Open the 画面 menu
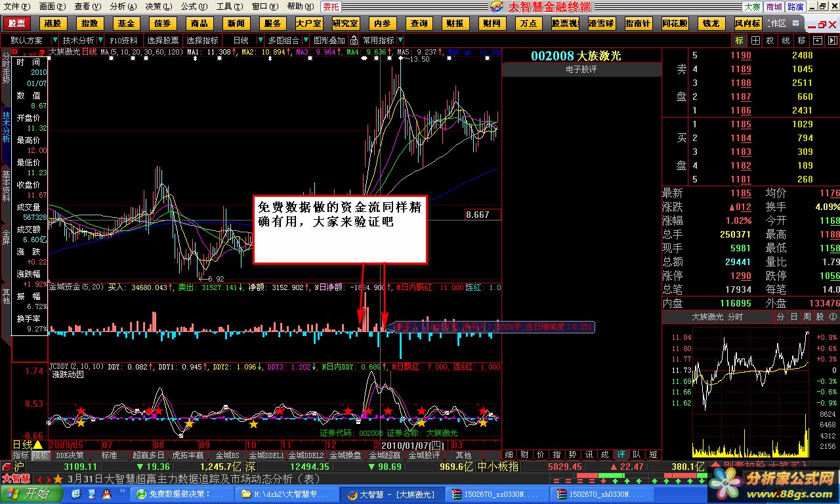This screenshot has width=840, height=504. tap(52, 7)
